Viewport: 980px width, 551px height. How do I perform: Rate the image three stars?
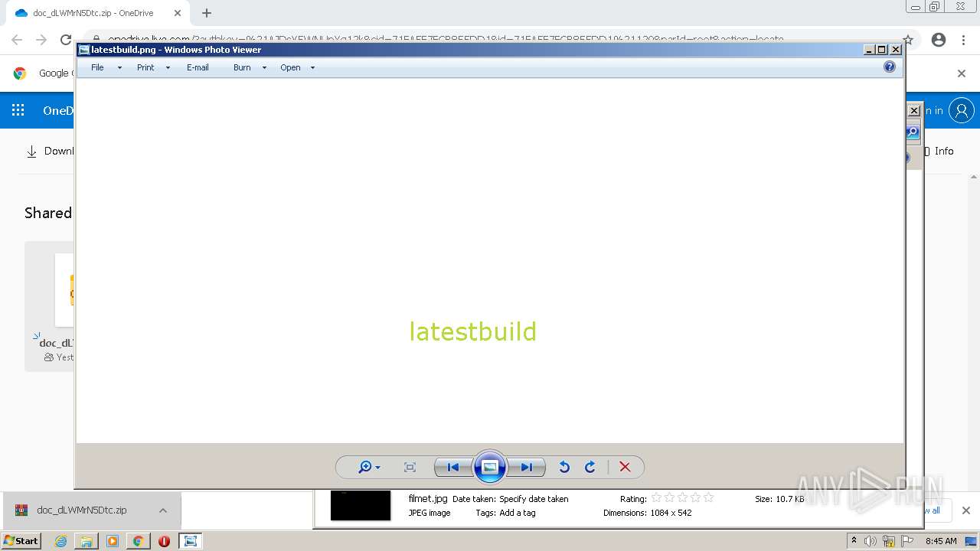[x=682, y=498]
